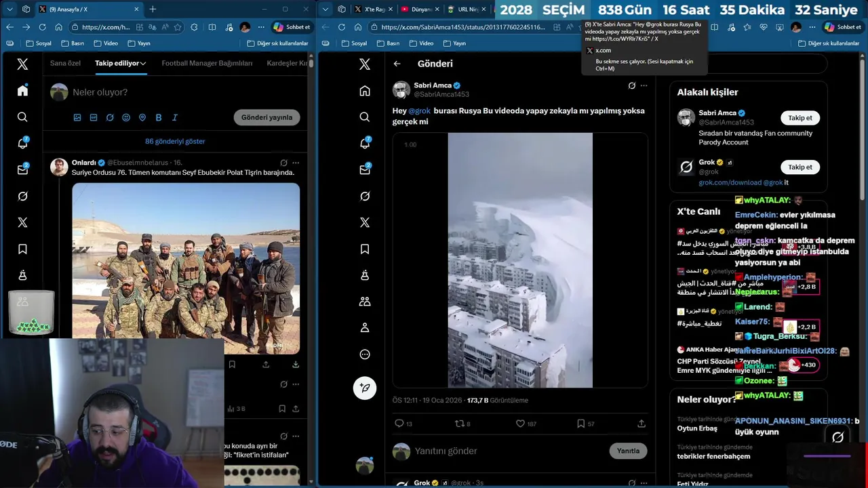The width and height of the screenshot is (868, 488).
Task: Open @grok mention link in post
Action: 419,110
